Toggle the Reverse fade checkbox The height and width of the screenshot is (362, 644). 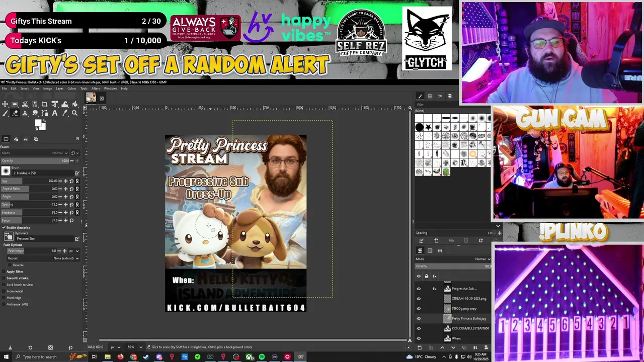[10, 265]
